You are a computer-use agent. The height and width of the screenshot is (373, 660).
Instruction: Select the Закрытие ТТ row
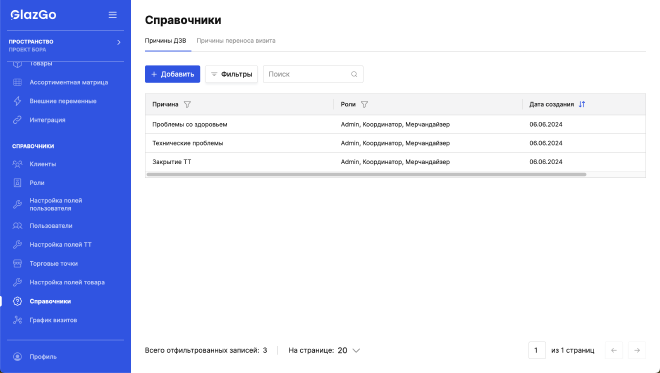coord(395,162)
